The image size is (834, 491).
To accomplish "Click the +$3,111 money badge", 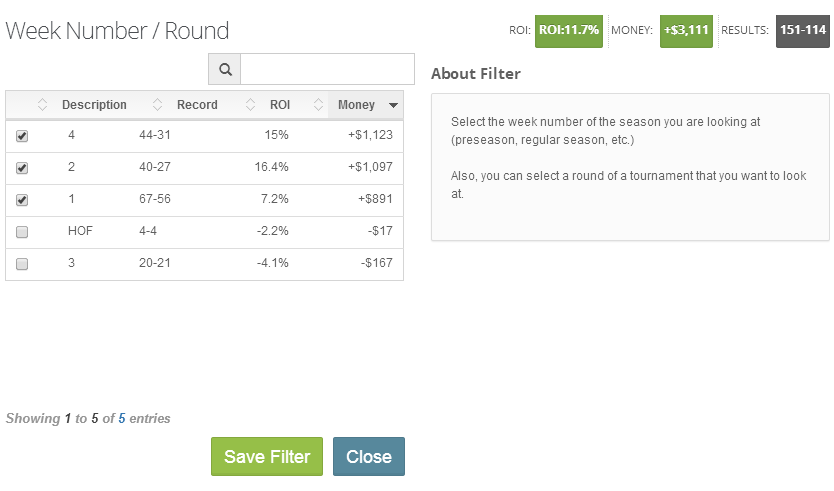I will (x=686, y=30).
